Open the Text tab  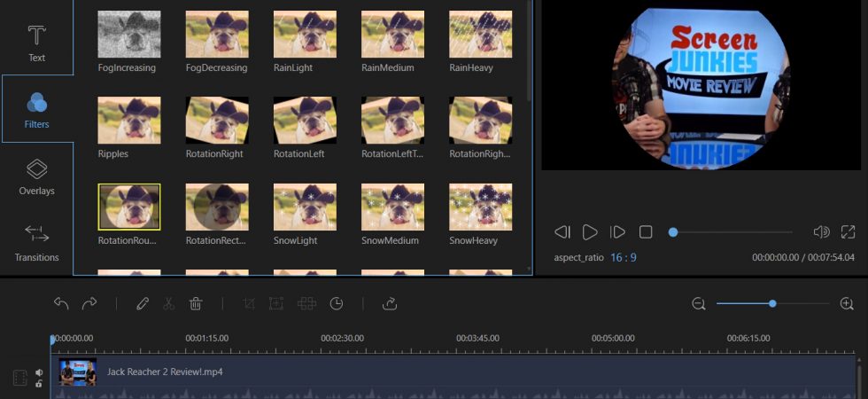(37, 43)
